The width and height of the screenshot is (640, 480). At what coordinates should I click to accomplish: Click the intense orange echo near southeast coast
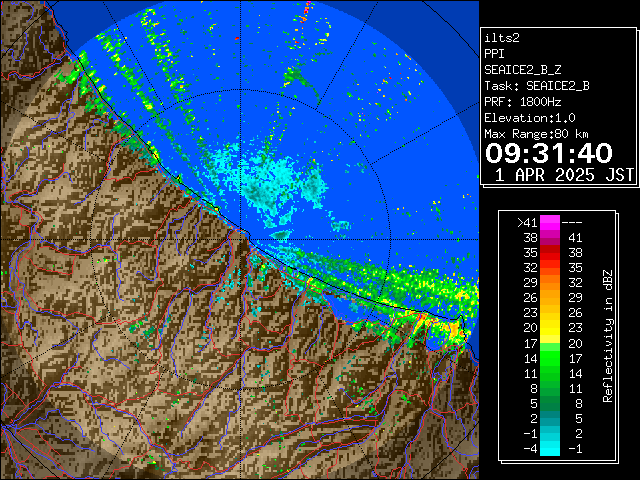coord(454,329)
